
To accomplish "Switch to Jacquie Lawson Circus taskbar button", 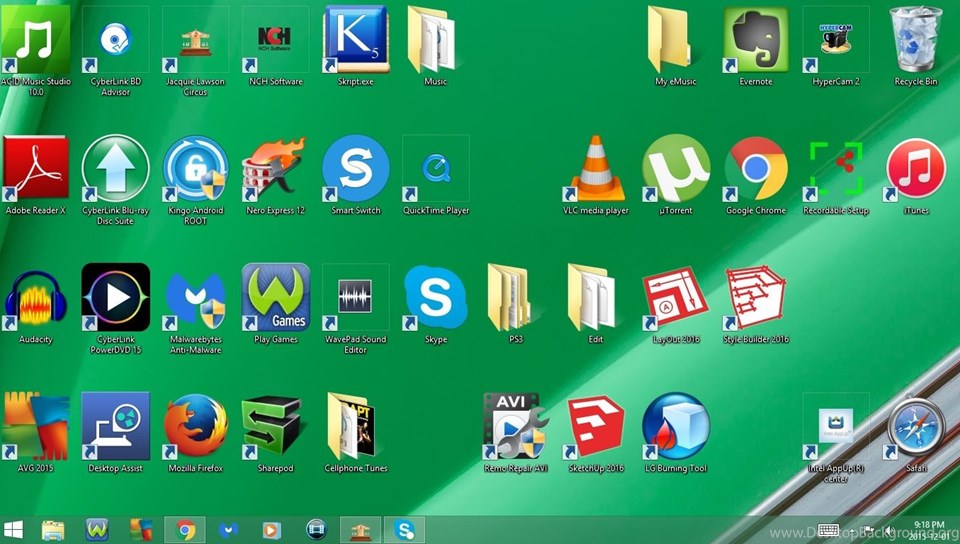I will click(x=360, y=530).
